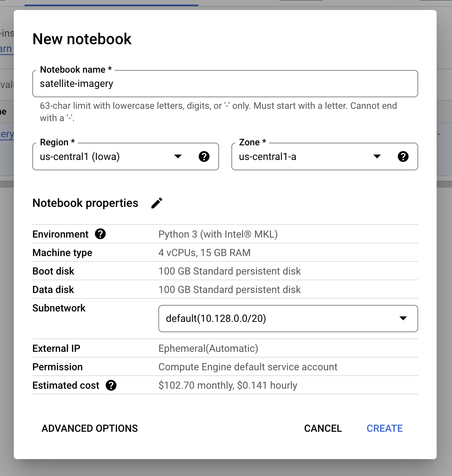452x476 pixels.
Task: Select the us-central1 (Iowa) region value
Action: coord(80,156)
